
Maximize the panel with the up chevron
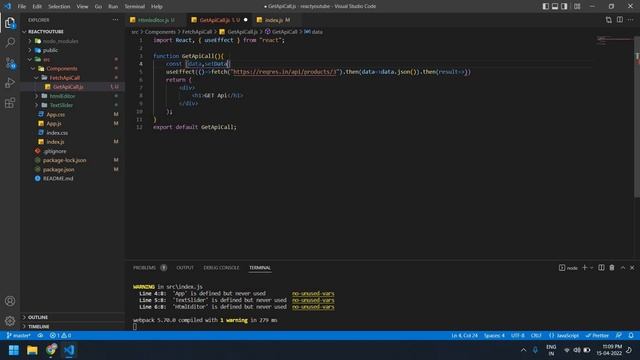click(x=623, y=268)
